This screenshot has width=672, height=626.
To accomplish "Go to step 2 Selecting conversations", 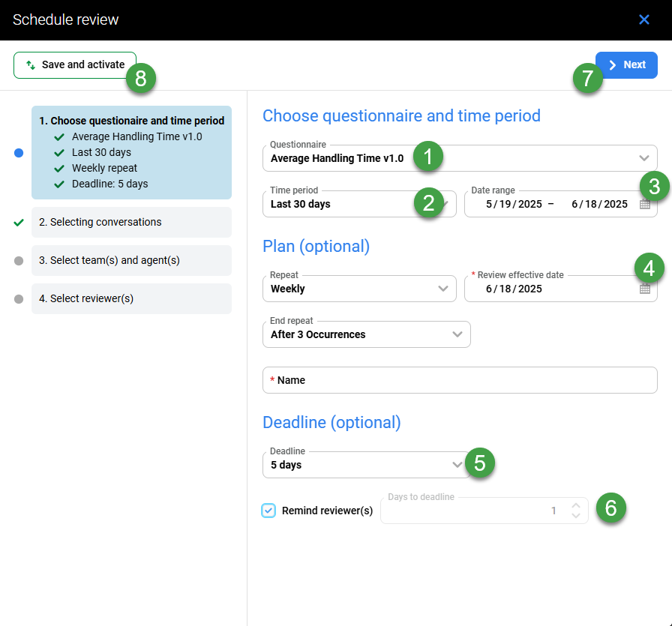I will coord(131,222).
